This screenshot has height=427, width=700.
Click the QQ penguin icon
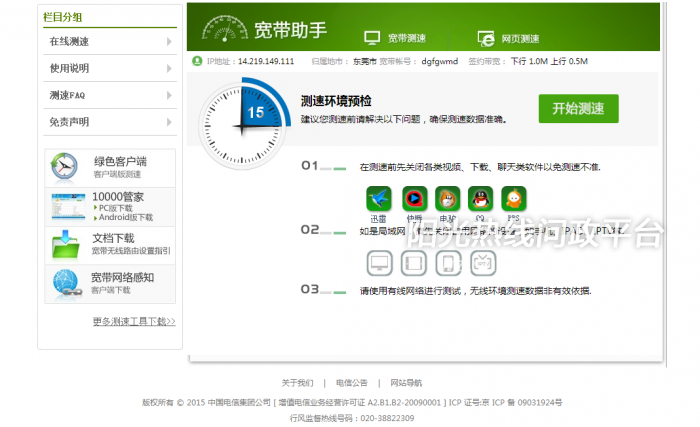pyautogui.click(x=481, y=198)
